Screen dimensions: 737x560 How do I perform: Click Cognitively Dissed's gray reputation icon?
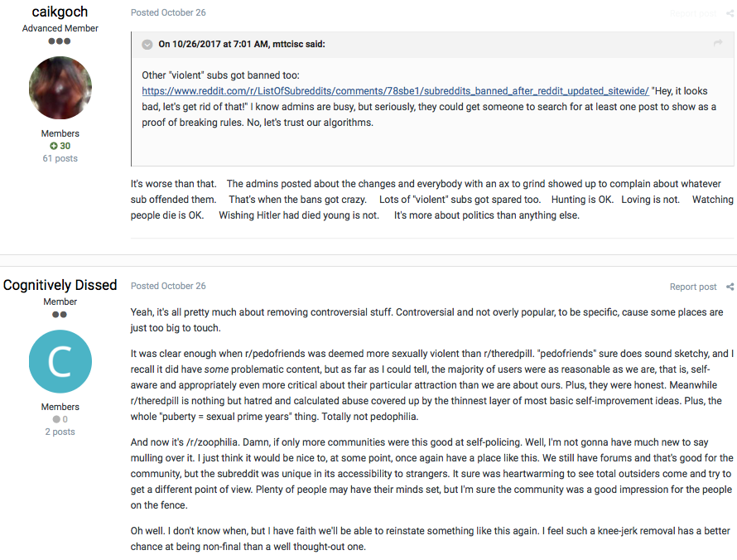tap(56, 419)
